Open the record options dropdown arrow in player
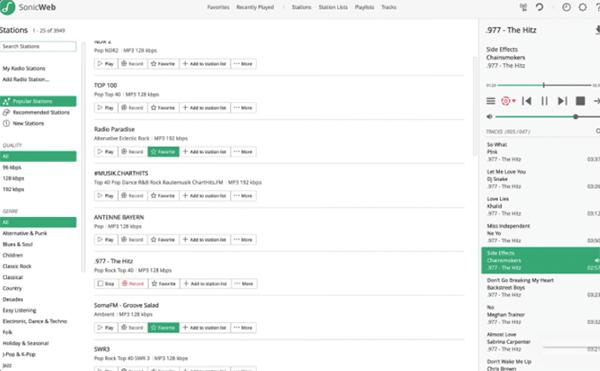600x371 pixels. (x=514, y=101)
